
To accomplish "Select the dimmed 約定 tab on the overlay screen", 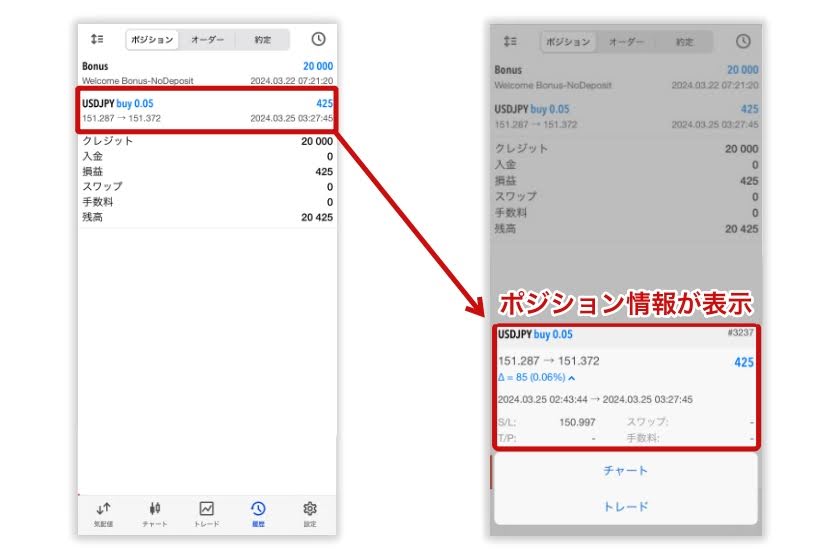I will click(684, 42).
